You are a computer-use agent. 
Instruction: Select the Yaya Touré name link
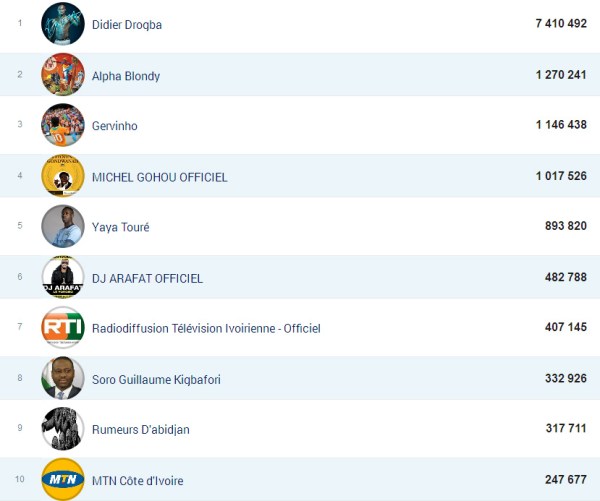pyautogui.click(x=120, y=227)
